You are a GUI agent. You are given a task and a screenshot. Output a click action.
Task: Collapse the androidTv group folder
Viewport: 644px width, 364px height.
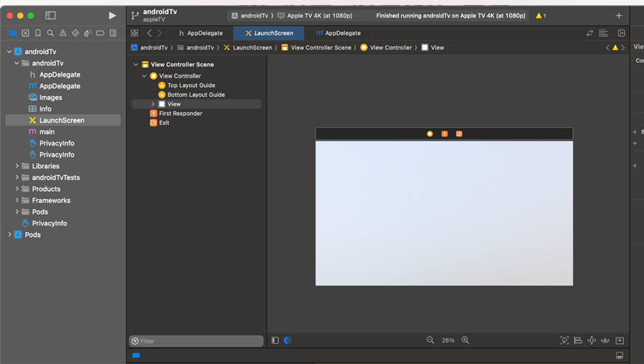pyautogui.click(x=17, y=63)
